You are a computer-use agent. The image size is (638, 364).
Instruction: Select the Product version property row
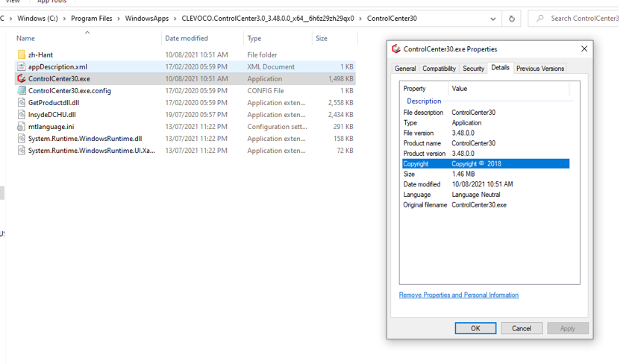pos(486,154)
